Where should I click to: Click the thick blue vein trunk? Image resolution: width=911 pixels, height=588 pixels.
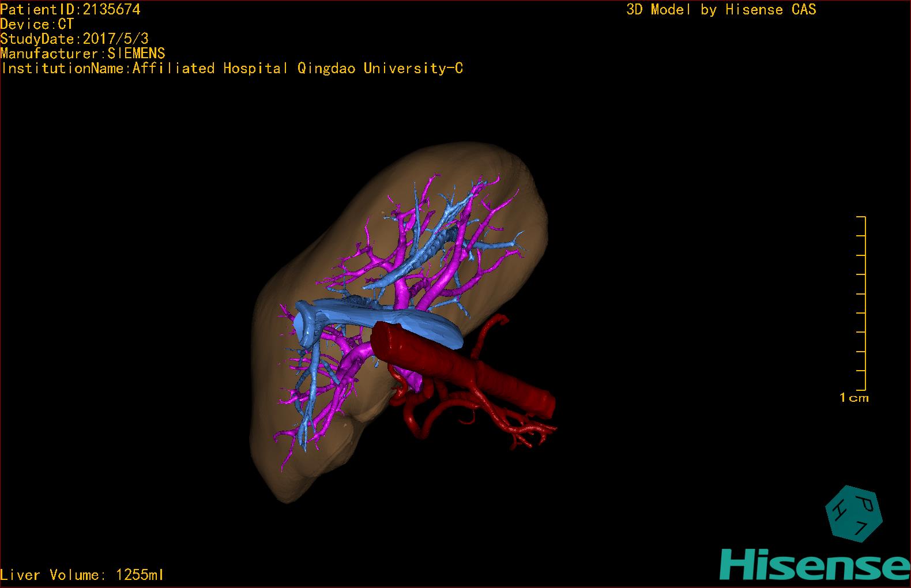pos(392,321)
